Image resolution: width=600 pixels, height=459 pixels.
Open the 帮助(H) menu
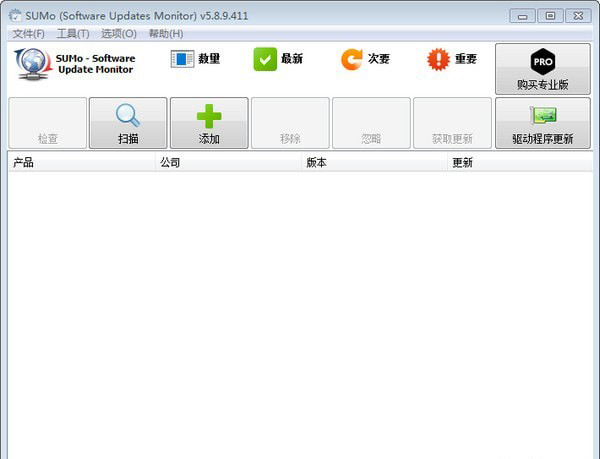click(166, 34)
